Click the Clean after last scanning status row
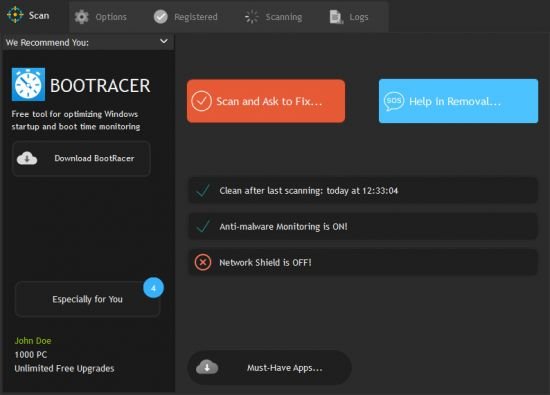The image size is (550, 395). tap(363, 190)
